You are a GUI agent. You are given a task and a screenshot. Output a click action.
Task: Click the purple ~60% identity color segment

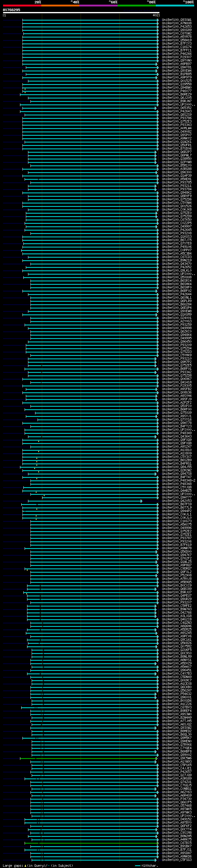coord(99,6)
